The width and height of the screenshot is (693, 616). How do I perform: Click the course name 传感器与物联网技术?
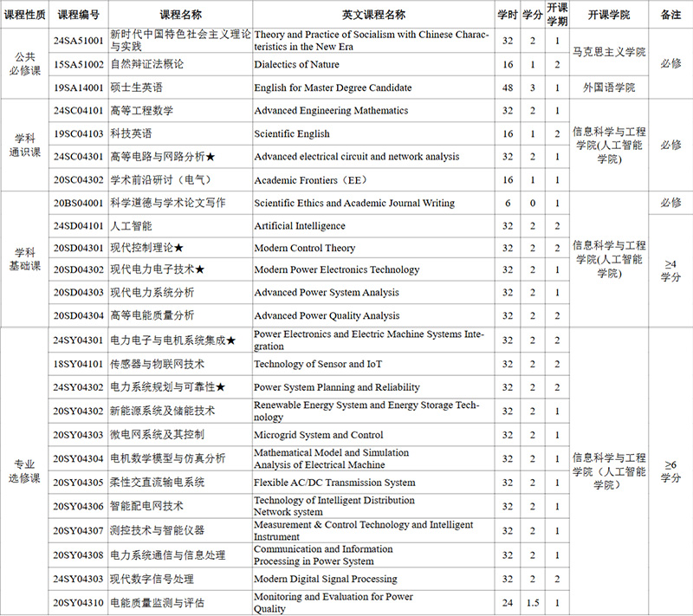(158, 364)
